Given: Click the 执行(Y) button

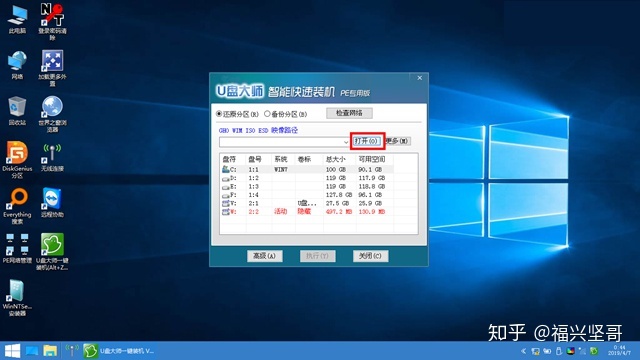Looking at the screenshot, I should 318,256.
